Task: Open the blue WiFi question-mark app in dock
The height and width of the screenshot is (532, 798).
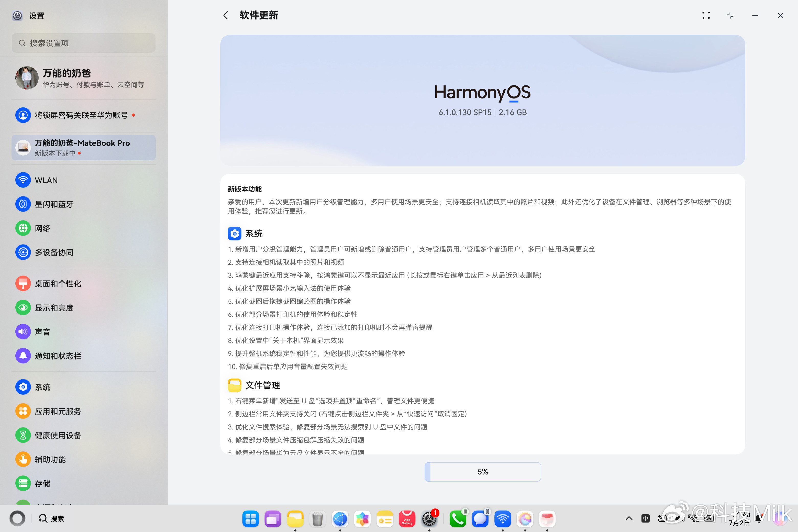Action: click(x=503, y=519)
